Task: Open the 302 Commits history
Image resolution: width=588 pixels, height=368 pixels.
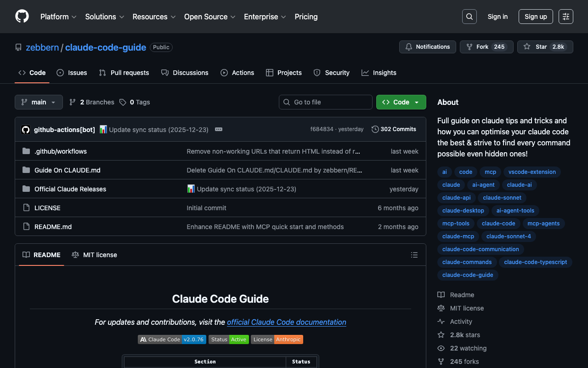Action: tap(394, 129)
